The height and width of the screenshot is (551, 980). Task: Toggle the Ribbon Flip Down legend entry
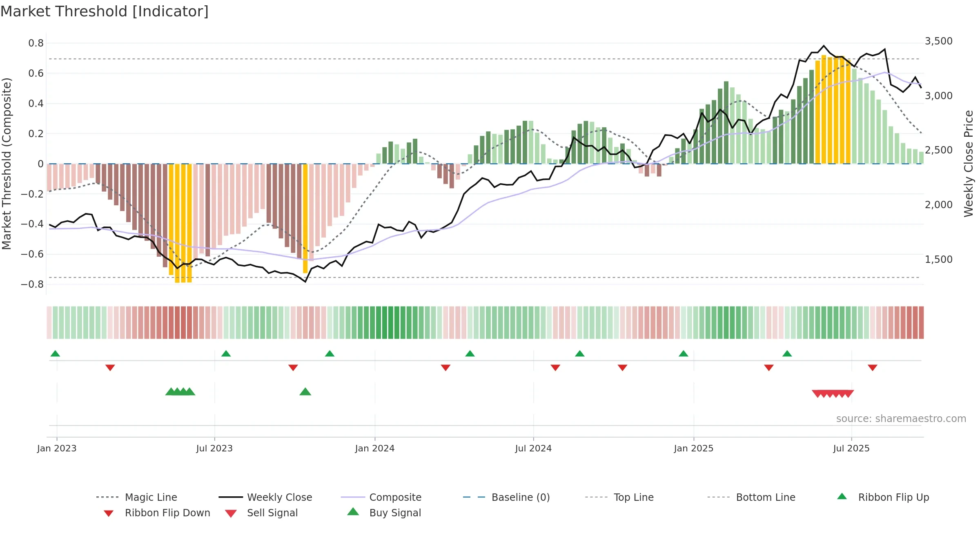click(x=157, y=513)
